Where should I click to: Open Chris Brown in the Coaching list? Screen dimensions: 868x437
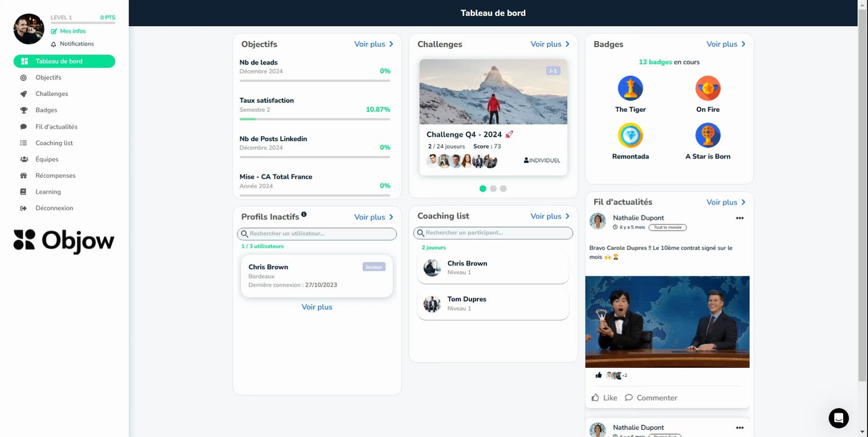point(493,268)
